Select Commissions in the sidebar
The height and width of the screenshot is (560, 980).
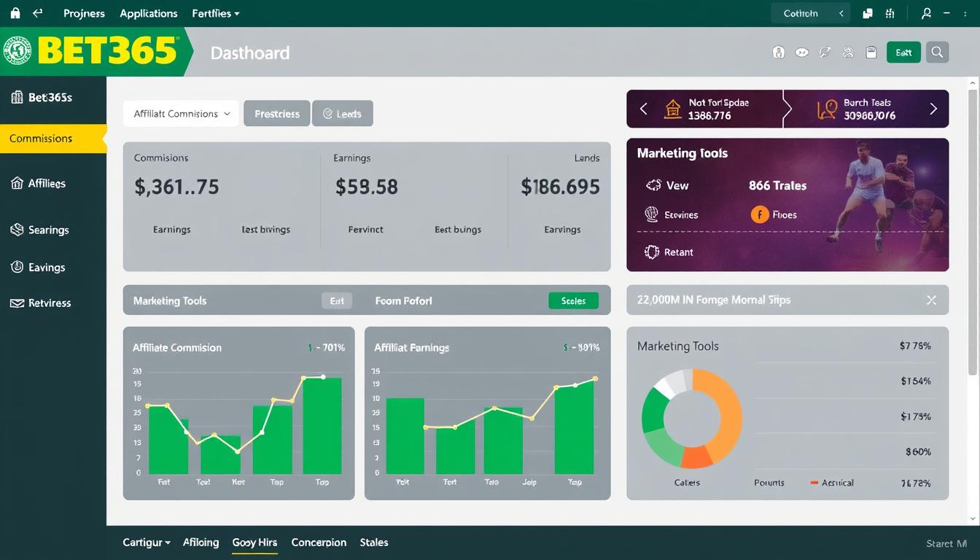(x=53, y=139)
